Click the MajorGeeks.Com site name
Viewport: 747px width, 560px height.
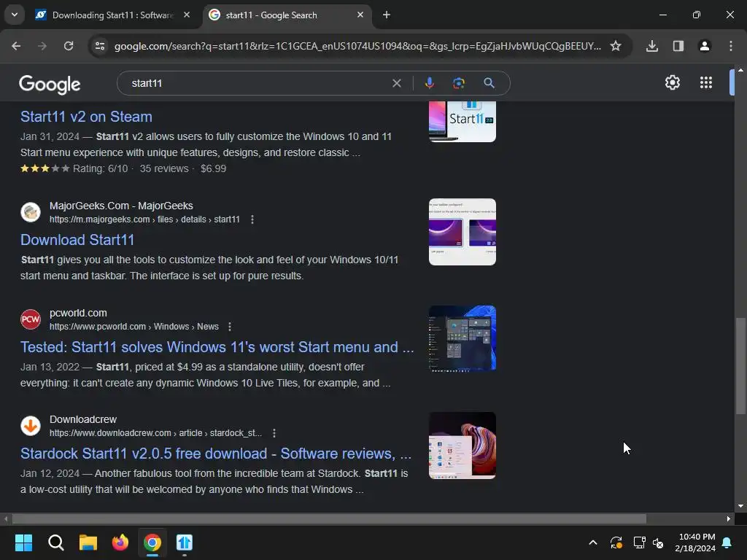click(121, 206)
